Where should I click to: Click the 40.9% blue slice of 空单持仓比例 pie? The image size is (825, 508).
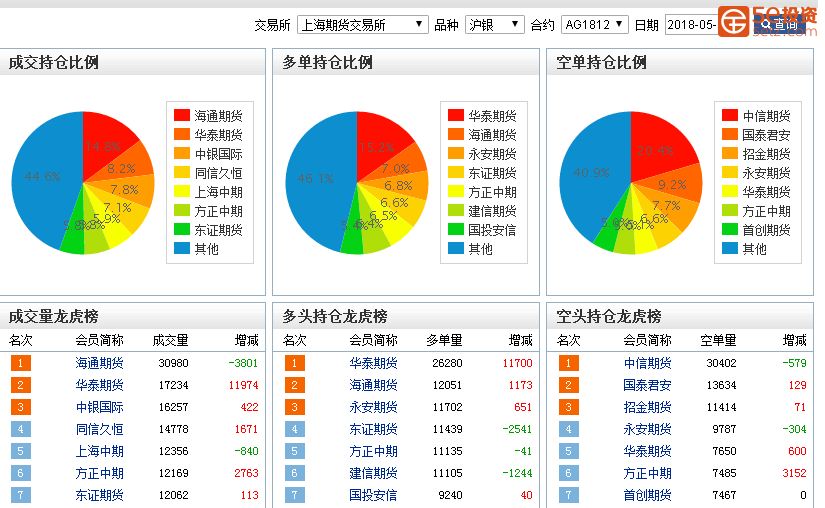(590, 174)
